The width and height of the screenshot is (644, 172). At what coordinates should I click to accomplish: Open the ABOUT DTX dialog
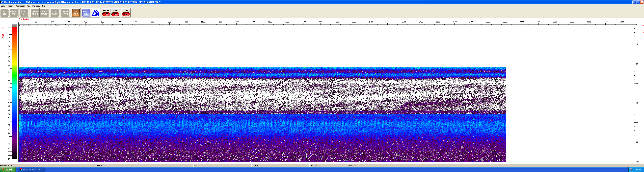[86, 13]
